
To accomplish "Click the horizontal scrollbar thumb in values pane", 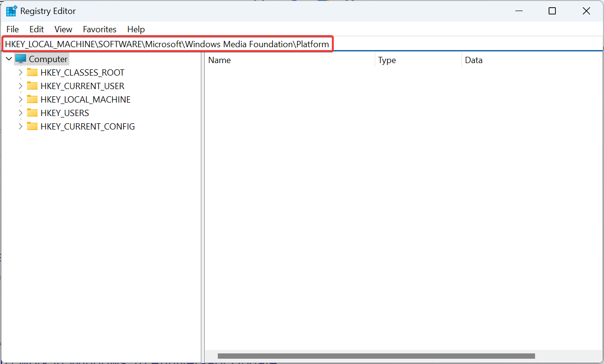I will point(376,356).
